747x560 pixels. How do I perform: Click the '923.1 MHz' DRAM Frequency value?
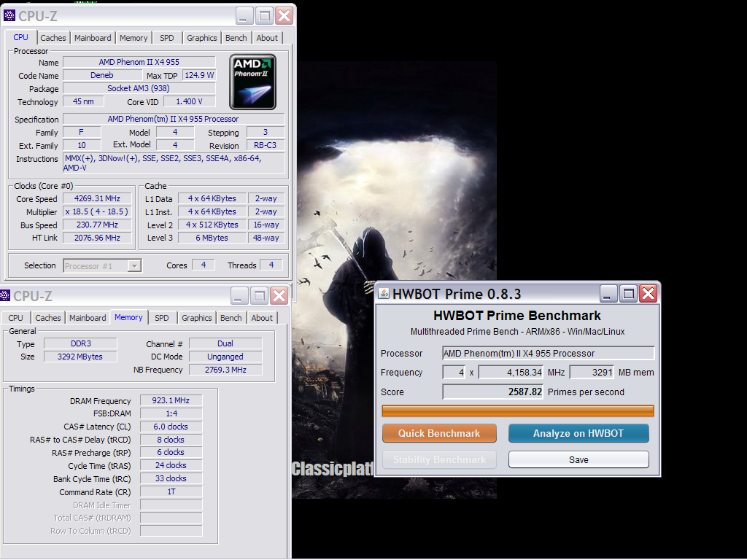pyautogui.click(x=171, y=400)
